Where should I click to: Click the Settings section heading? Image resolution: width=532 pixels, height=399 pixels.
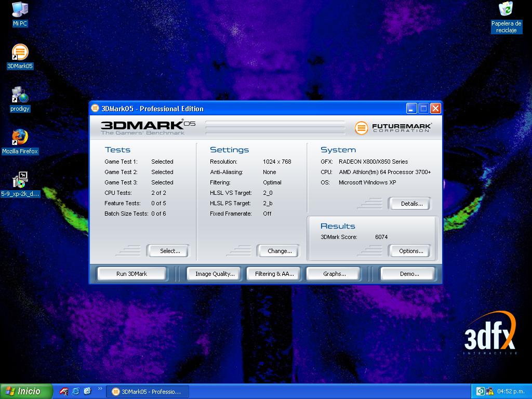click(x=229, y=150)
